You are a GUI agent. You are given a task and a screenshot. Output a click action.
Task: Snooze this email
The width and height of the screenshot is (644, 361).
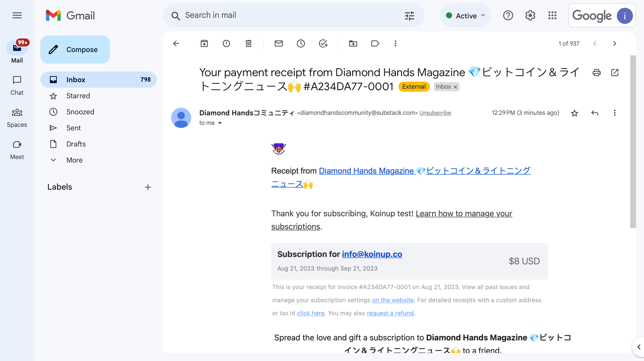(x=301, y=43)
